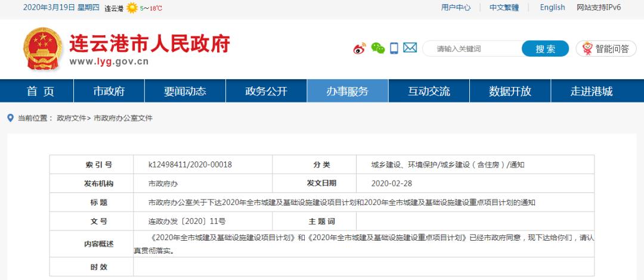
Task: Click the national emblem logo
Action: [x=42, y=48]
